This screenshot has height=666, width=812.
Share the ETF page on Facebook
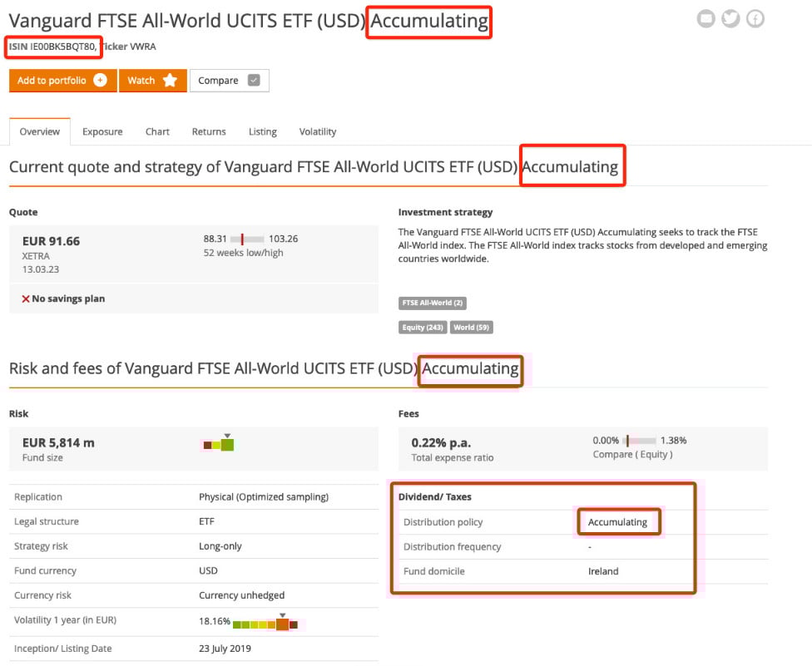(755, 18)
